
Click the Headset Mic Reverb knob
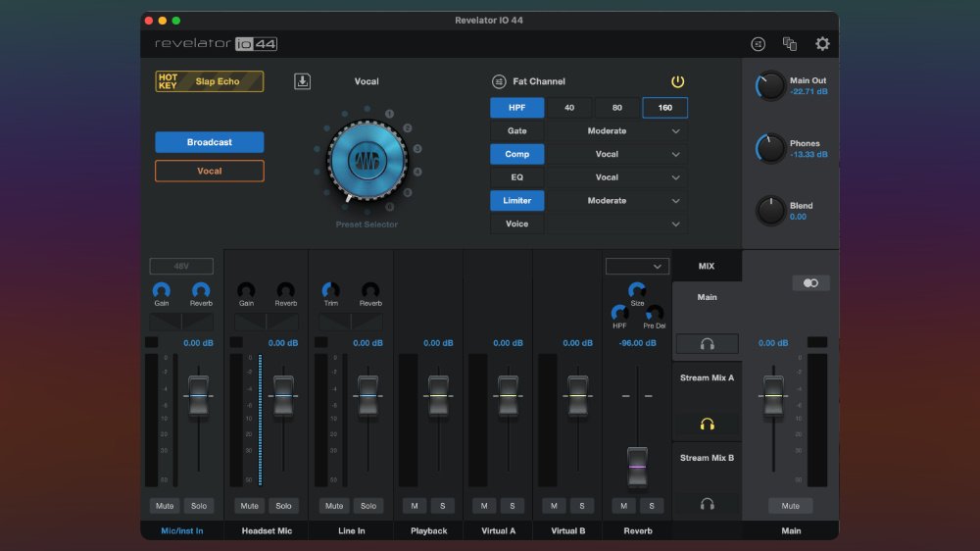point(285,290)
